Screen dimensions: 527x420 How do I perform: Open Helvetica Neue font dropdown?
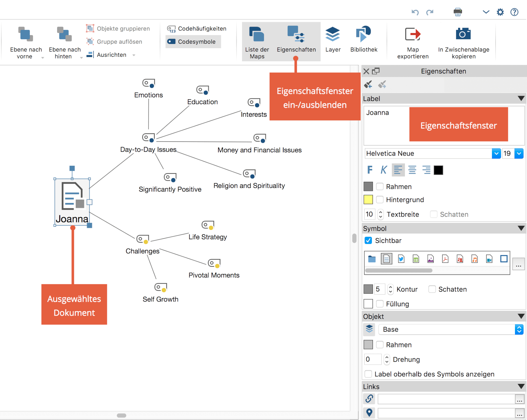pos(496,153)
